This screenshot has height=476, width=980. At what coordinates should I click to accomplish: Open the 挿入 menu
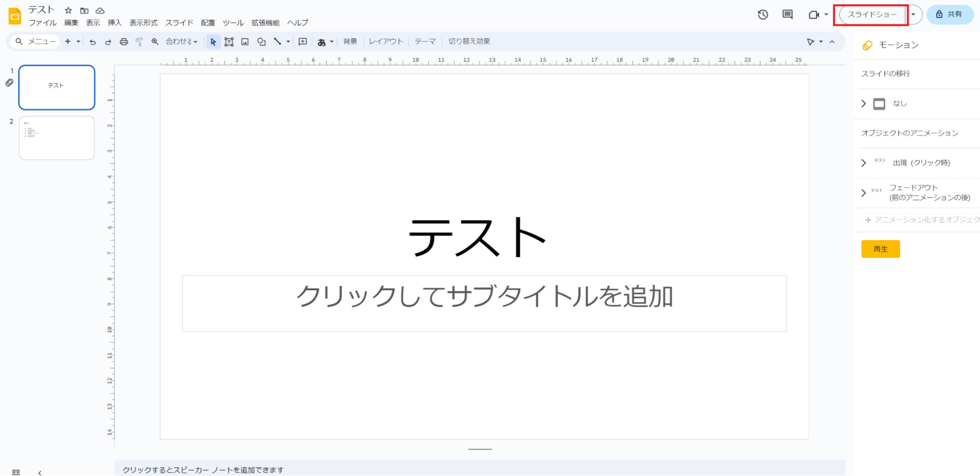coord(114,23)
